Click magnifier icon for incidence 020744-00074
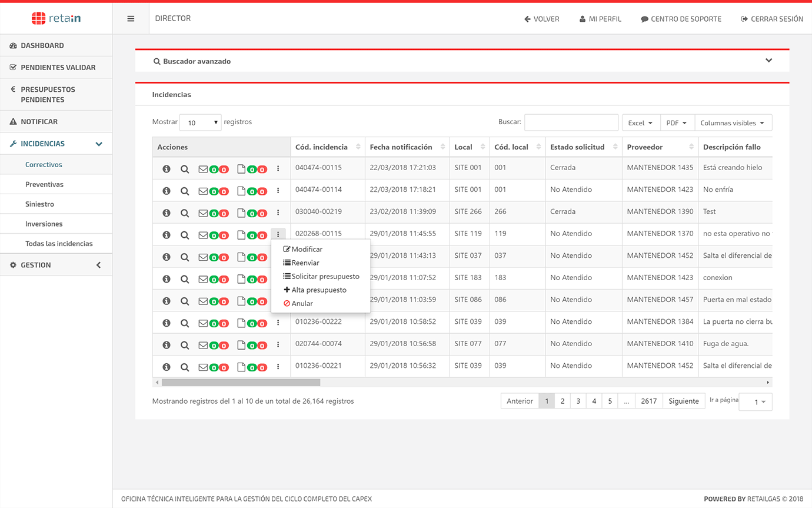812x508 pixels. (185, 346)
